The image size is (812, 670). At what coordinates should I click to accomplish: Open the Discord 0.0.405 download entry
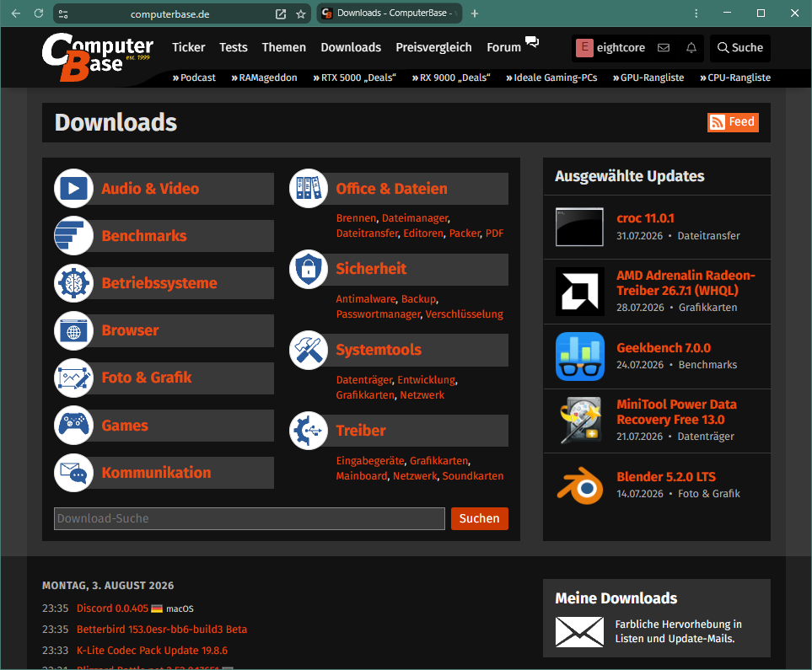tap(112, 608)
